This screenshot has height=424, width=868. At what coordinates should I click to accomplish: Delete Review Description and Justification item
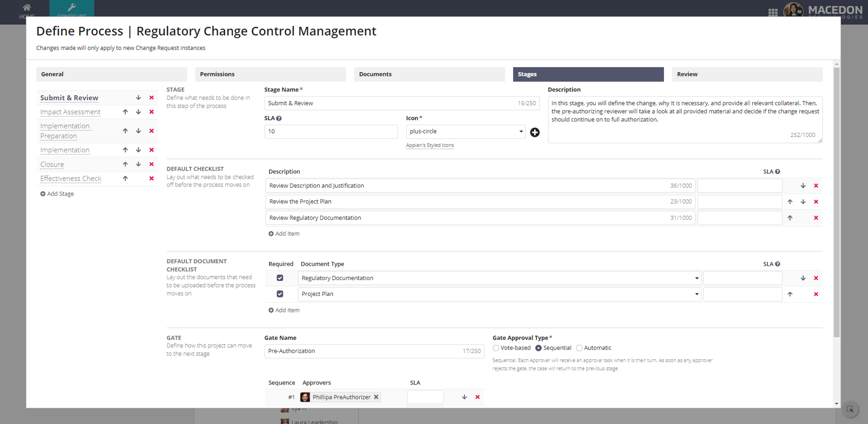coord(816,186)
